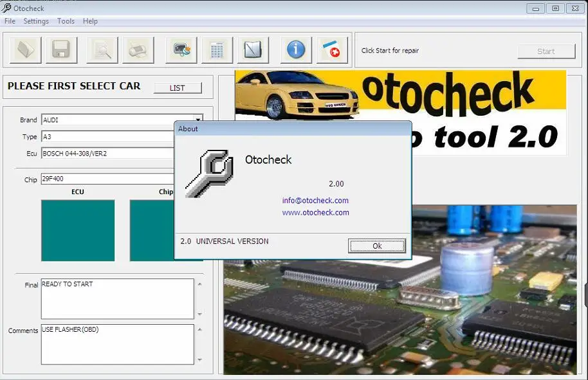This screenshot has width=588, height=380.
Task: Maximize the Otocheck window
Action: point(555,8)
